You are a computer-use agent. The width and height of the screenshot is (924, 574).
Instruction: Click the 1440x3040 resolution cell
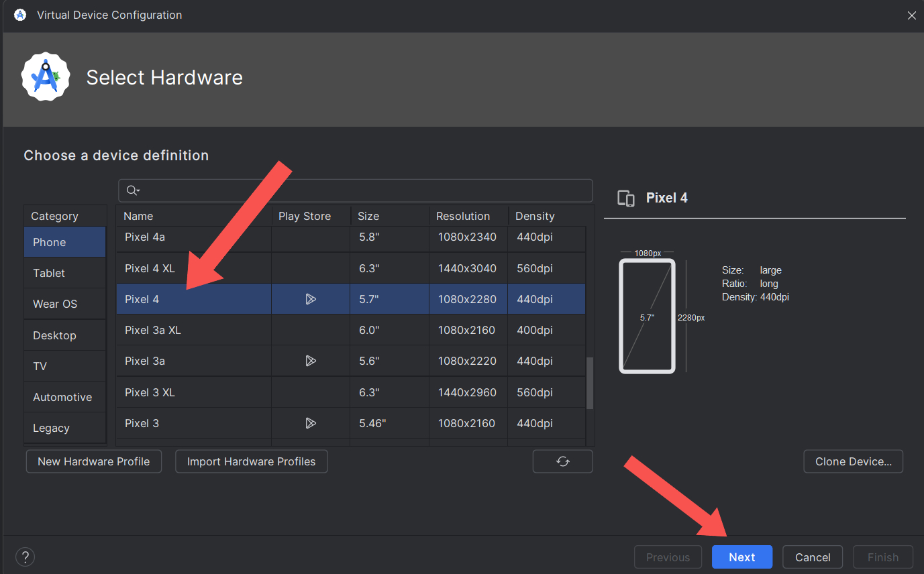tap(467, 268)
